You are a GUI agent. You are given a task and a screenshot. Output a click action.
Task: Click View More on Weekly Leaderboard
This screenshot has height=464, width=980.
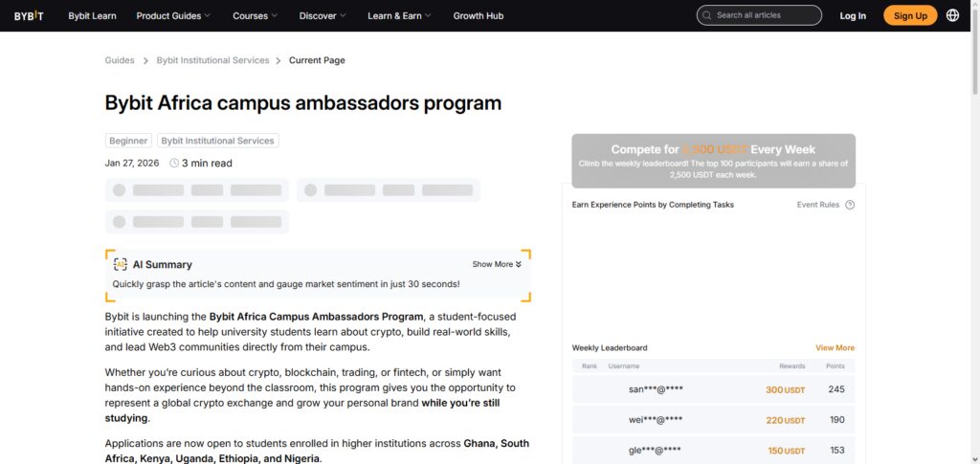pos(835,348)
